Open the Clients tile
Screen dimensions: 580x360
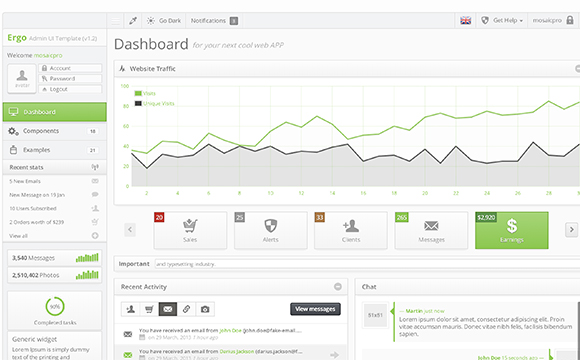(x=351, y=230)
